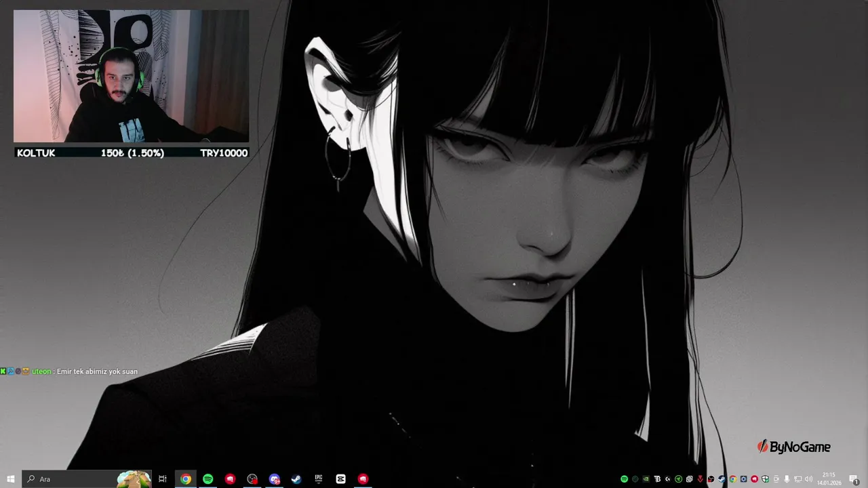Click the ByNoGame logo
Image resolution: width=868 pixels, height=488 pixels.
(x=793, y=447)
